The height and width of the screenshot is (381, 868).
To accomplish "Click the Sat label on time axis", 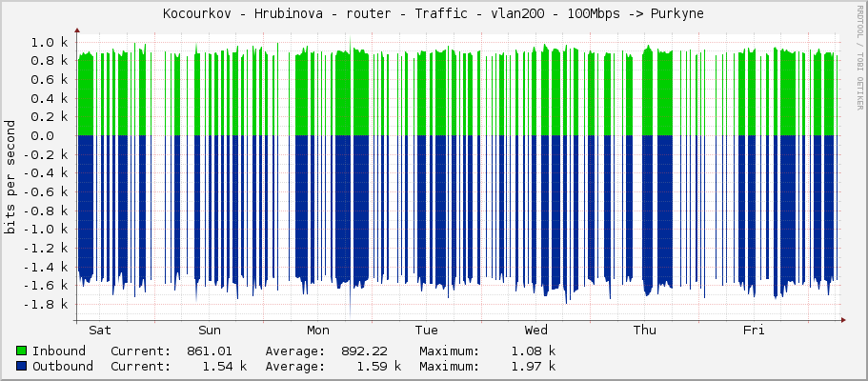I will coord(100,331).
